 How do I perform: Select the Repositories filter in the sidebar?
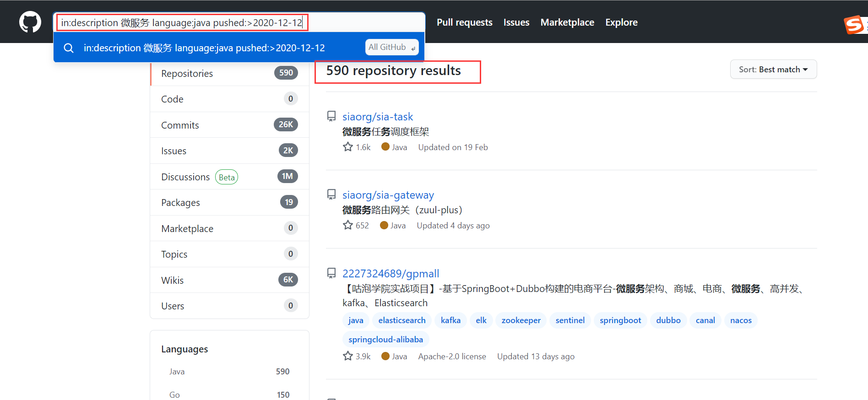(230, 73)
